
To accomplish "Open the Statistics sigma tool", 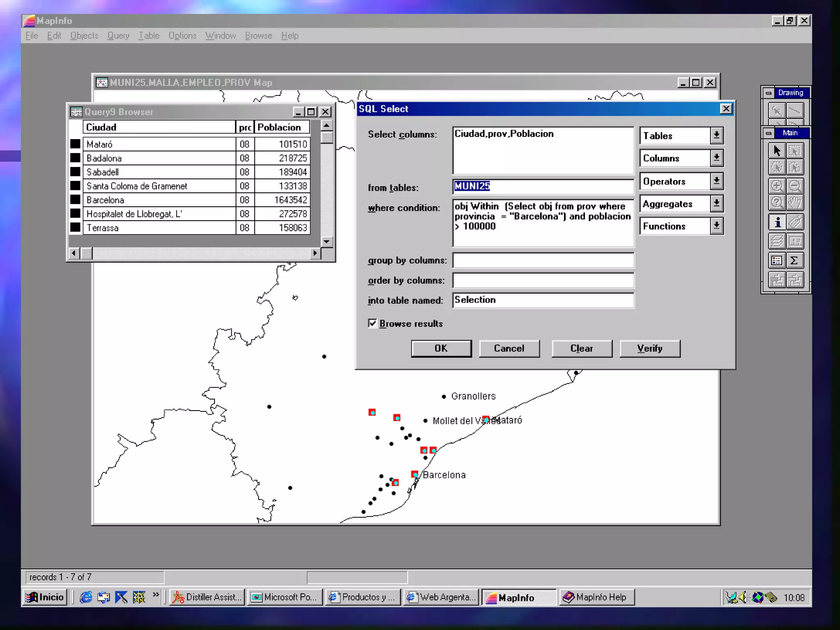I will coord(795,260).
